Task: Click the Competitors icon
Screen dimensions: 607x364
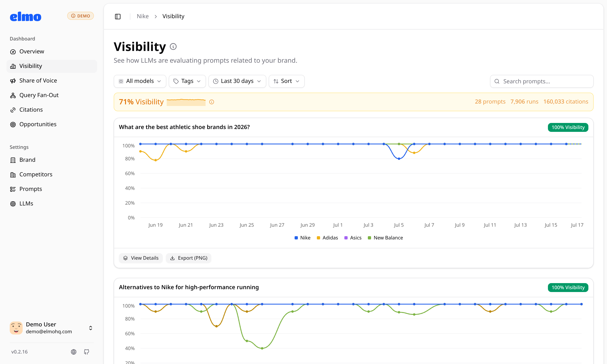Action: click(13, 175)
